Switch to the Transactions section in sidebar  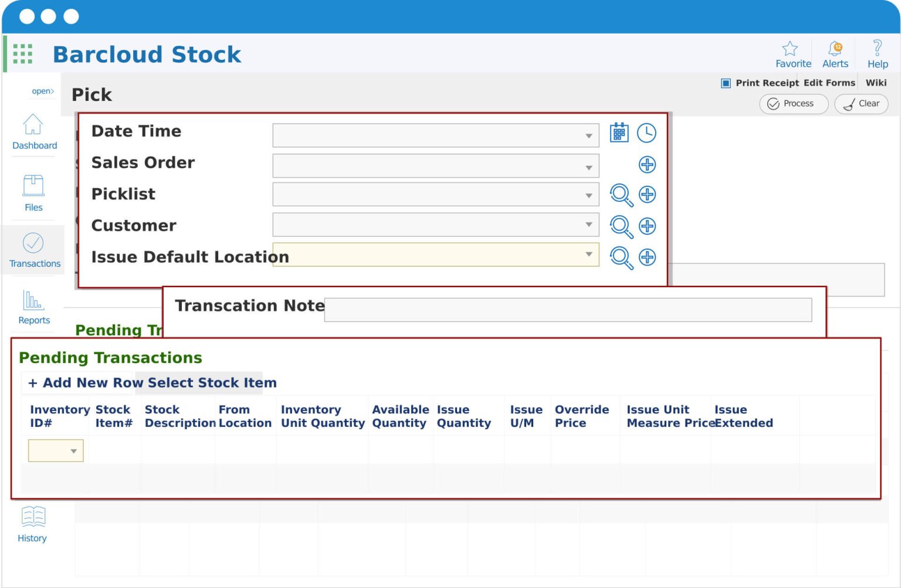click(34, 250)
